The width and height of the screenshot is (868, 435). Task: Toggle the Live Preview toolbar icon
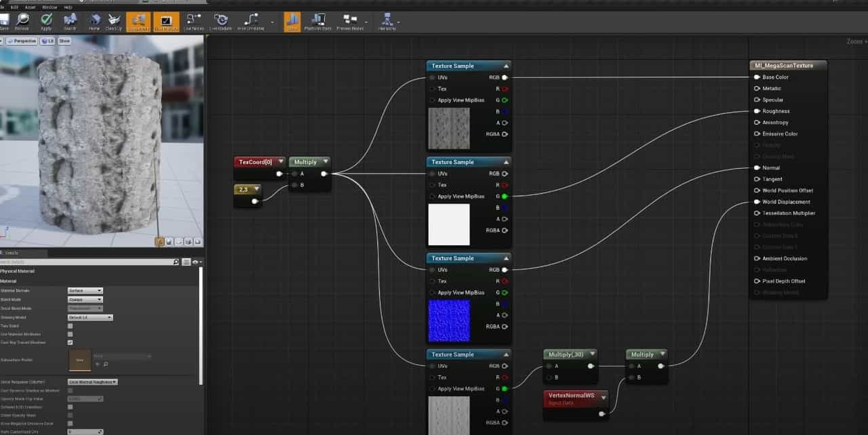pos(166,21)
